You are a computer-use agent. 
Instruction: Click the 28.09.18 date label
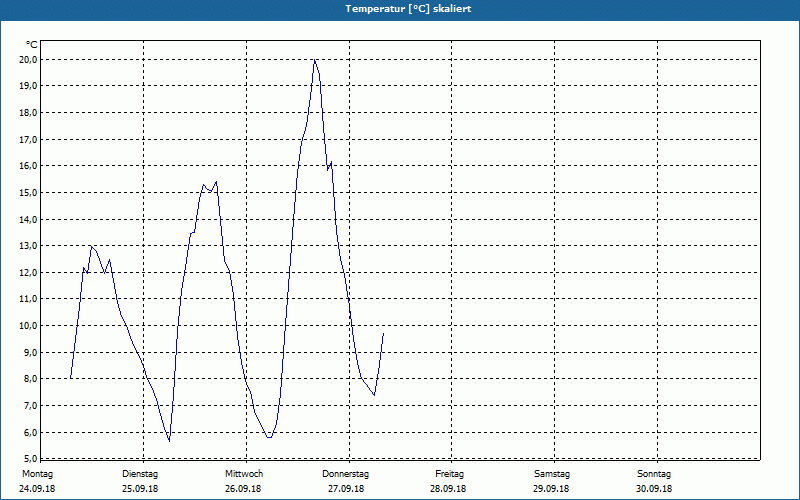pyautogui.click(x=448, y=489)
